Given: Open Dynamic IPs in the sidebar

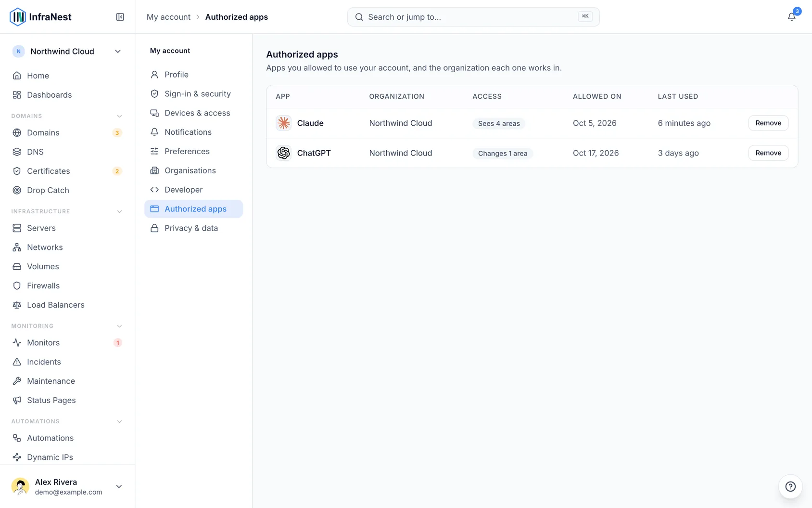Looking at the screenshot, I should (x=67, y=457).
